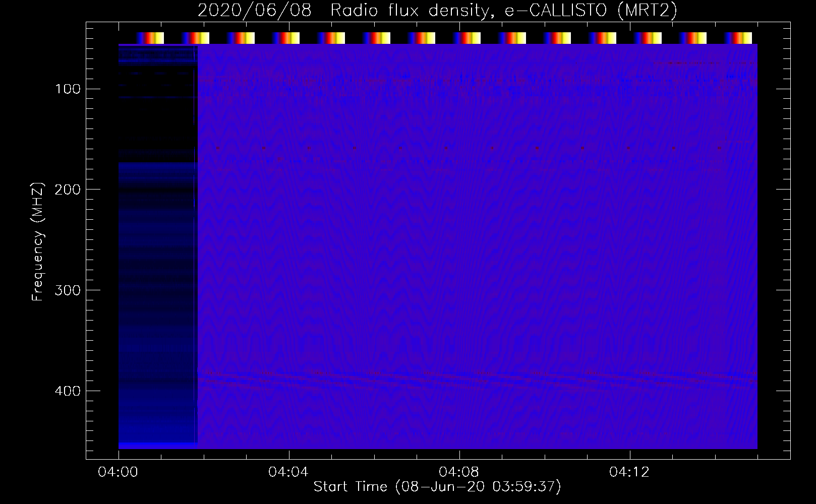Click the 04:00 time tick label
The height and width of the screenshot is (504, 816).
pos(119,472)
